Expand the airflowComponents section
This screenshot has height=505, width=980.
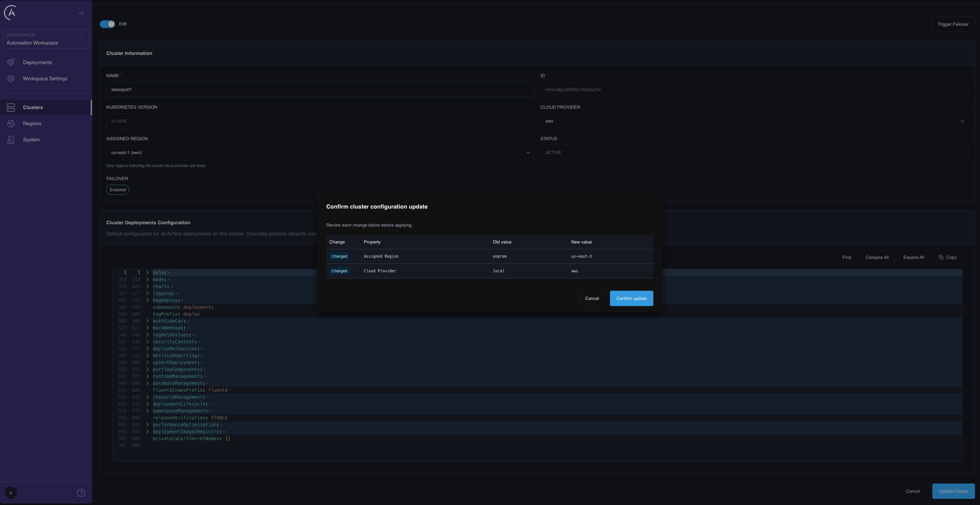tap(147, 369)
